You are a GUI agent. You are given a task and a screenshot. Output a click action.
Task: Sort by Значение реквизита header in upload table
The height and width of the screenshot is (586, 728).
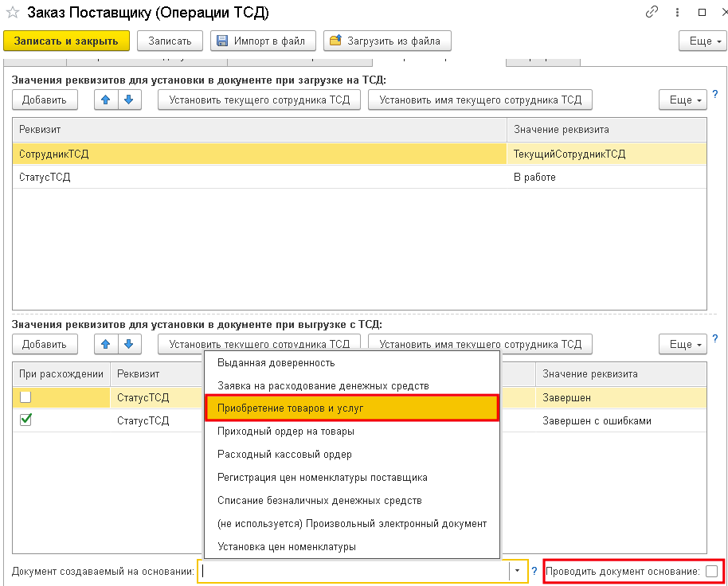[606, 130]
